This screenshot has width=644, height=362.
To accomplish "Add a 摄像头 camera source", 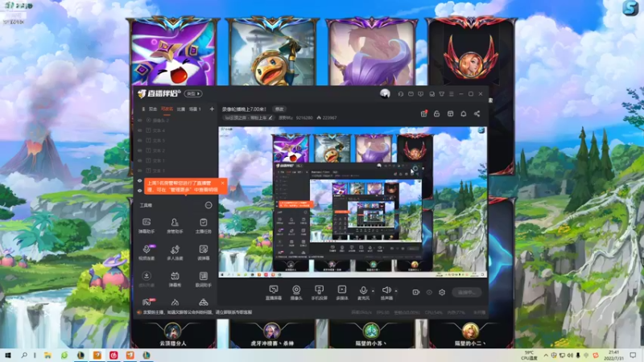I will [x=296, y=293].
